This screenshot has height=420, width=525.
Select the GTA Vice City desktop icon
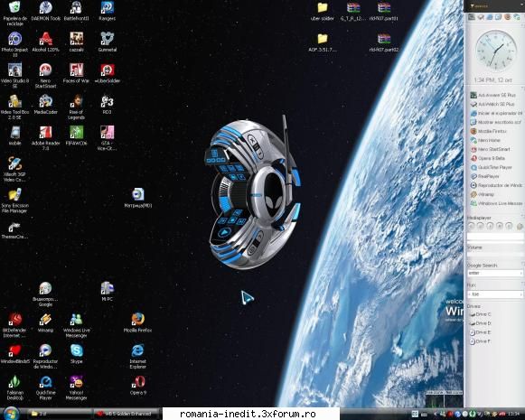108,138
